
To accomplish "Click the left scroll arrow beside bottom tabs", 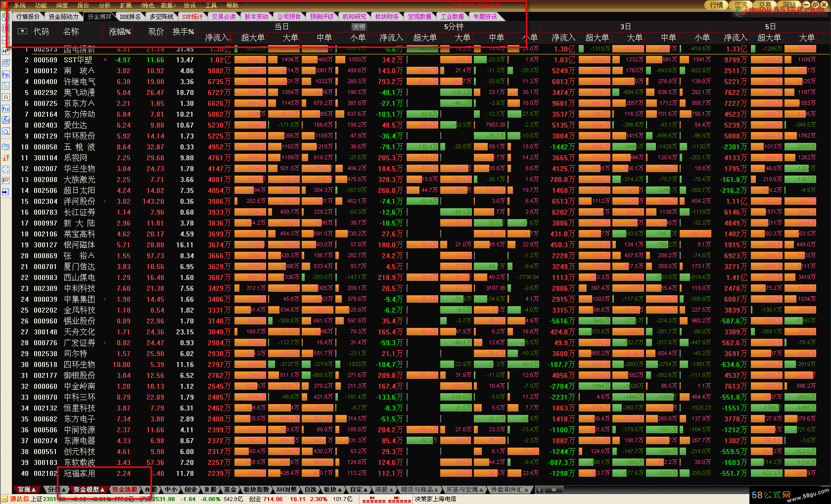I will tap(539, 490).
